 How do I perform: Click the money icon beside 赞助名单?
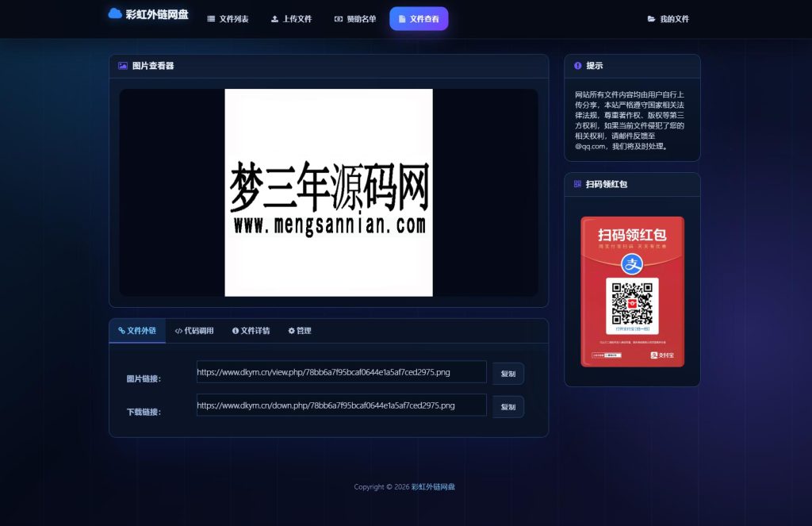[x=338, y=19]
